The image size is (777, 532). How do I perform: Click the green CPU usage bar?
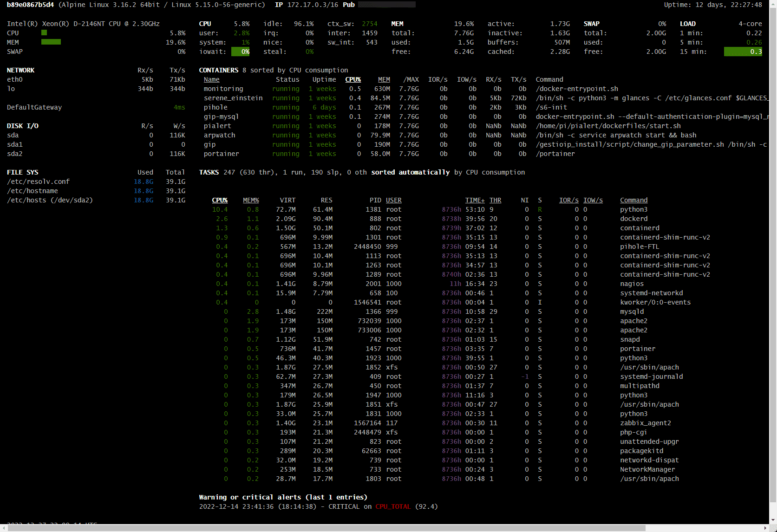44,33
